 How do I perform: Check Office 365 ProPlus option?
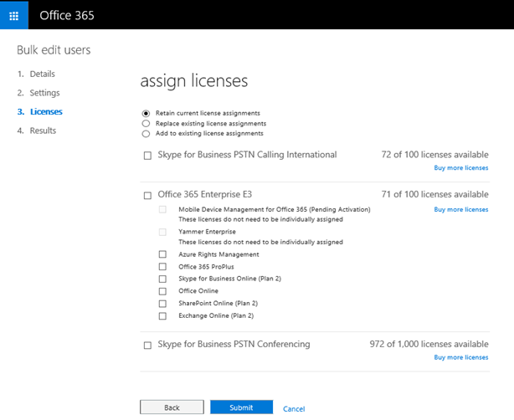(x=162, y=267)
